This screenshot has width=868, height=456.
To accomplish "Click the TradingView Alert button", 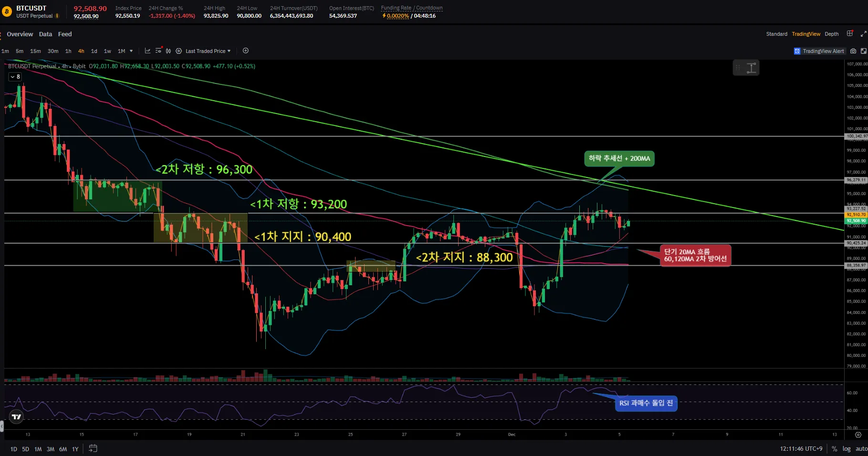I will tap(819, 51).
